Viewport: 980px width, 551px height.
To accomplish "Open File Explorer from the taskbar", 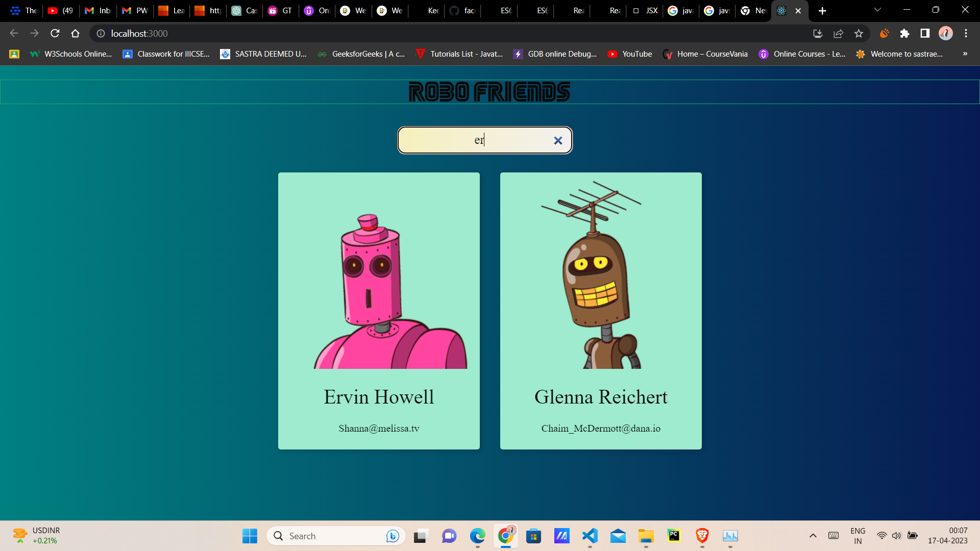I will [x=646, y=536].
